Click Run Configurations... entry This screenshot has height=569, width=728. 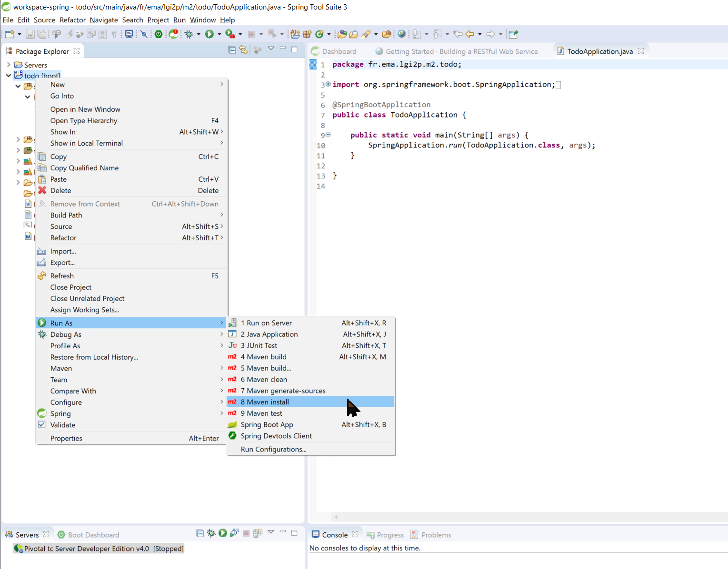(310, 450)
